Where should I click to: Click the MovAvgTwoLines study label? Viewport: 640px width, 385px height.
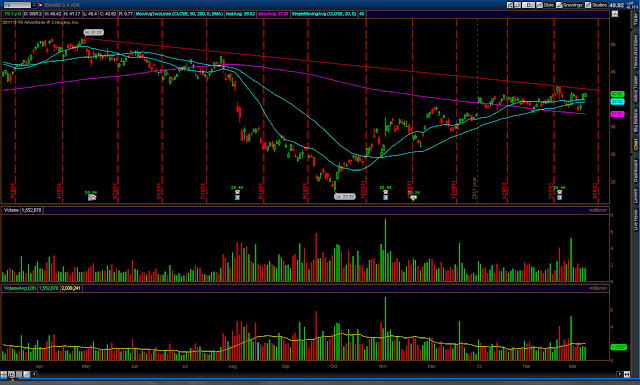179,14
